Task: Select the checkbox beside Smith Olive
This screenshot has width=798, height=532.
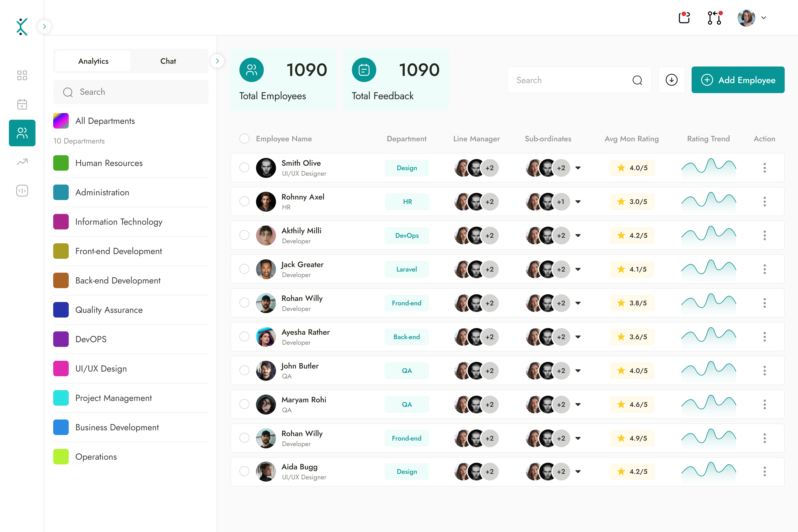Action: click(244, 167)
